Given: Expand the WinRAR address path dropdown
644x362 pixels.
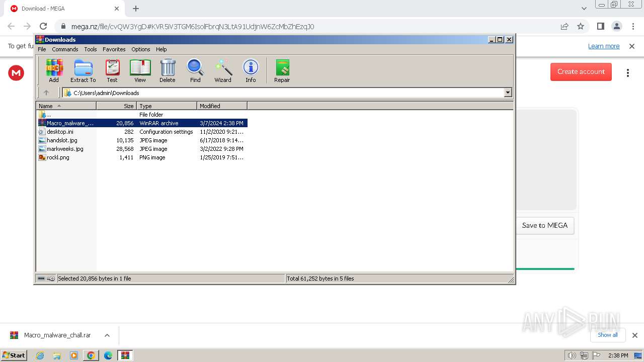Looking at the screenshot, I should (x=508, y=93).
